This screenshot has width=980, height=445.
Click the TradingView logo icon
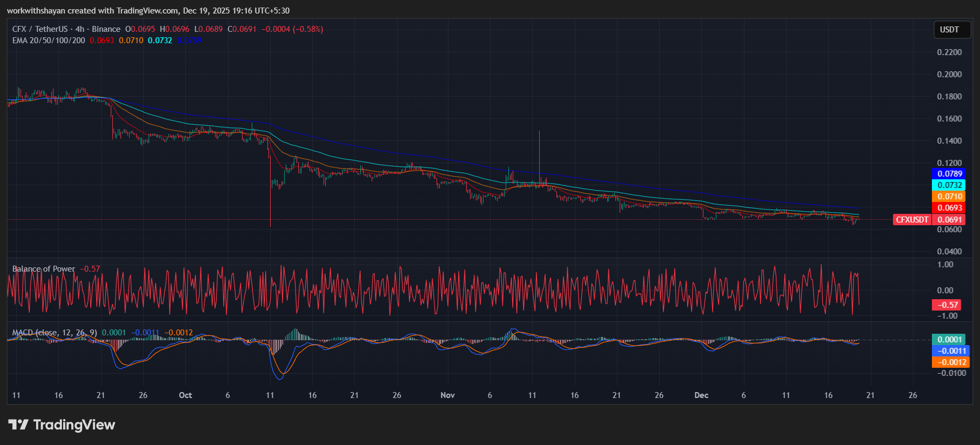[18, 424]
